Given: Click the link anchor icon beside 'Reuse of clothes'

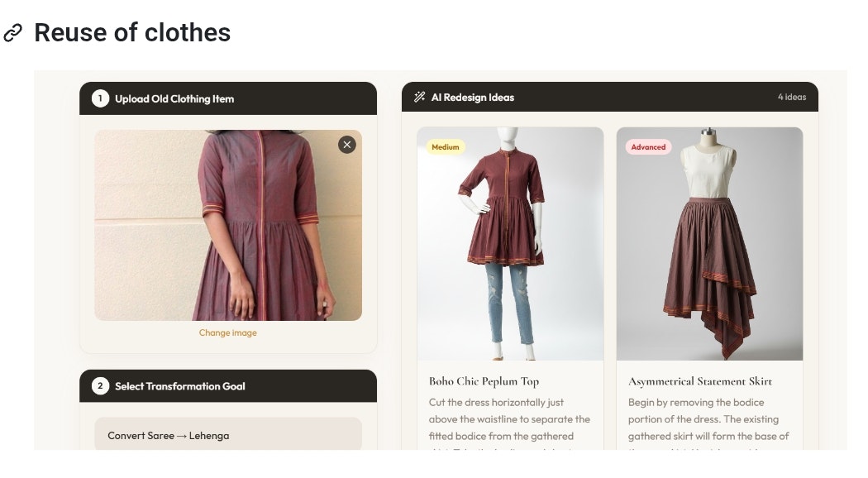Looking at the screenshot, I should 14,33.
